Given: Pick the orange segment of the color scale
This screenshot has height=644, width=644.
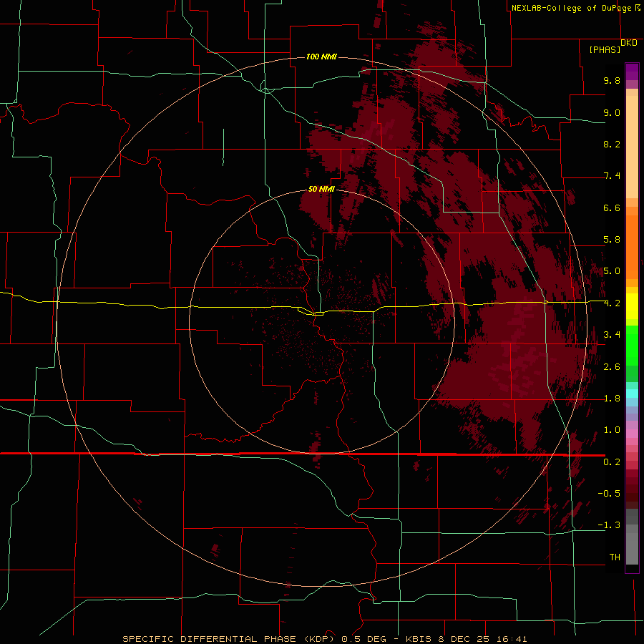Looking at the screenshot, I should (632, 247).
